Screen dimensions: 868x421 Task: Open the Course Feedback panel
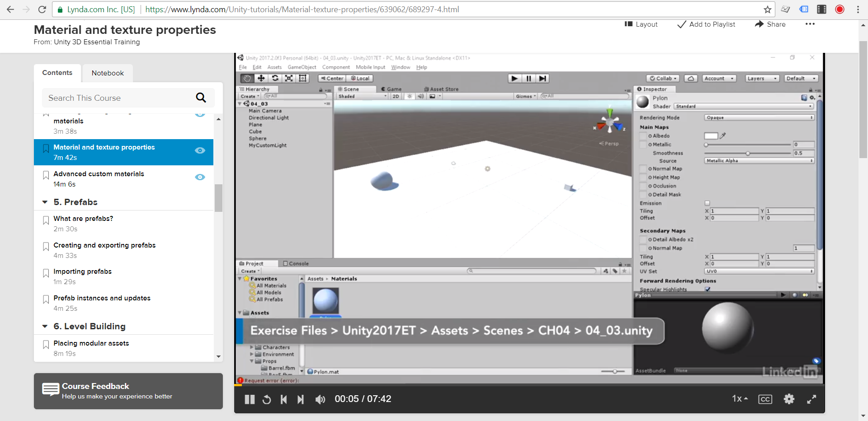click(128, 391)
